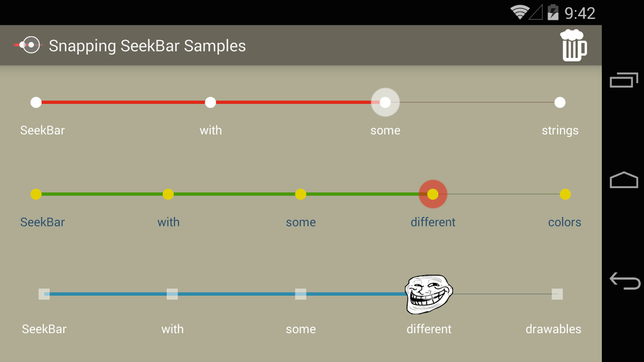Open the recent apps navigation button
The width and height of the screenshot is (644, 362).
point(624,81)
